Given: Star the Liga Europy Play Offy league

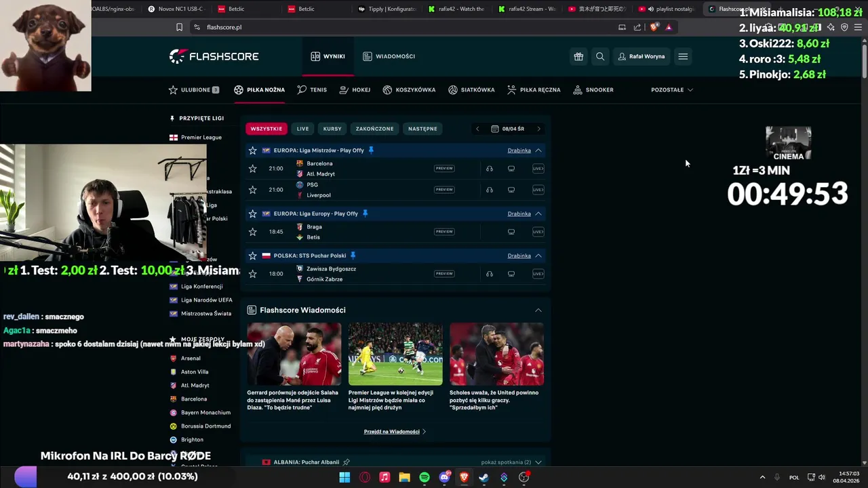Looking at the screenshot, I should pos(253,213).
